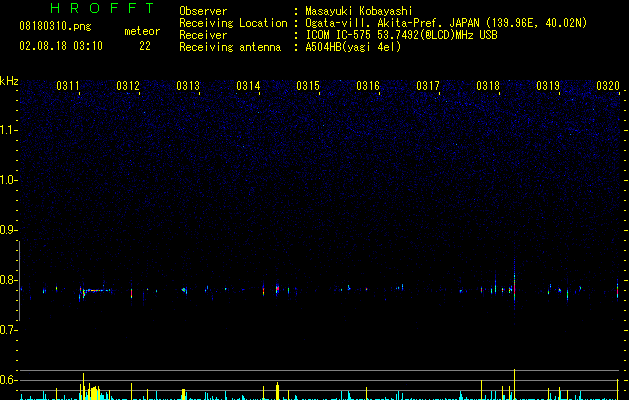Click the Observer label
This screenshot has width=629, height=400.
coord(203,11)
